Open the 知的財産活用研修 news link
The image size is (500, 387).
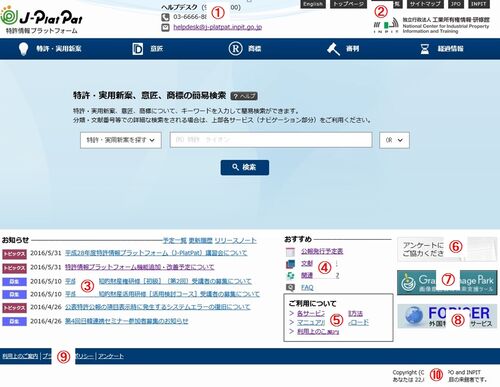point(179,294)
